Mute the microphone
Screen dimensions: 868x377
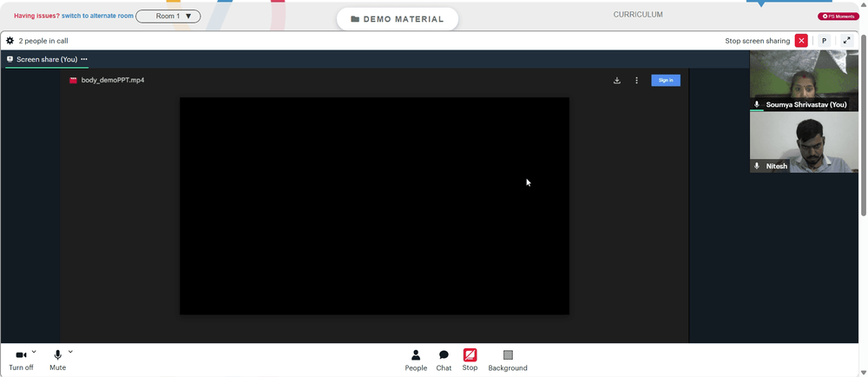coord(57,360)
